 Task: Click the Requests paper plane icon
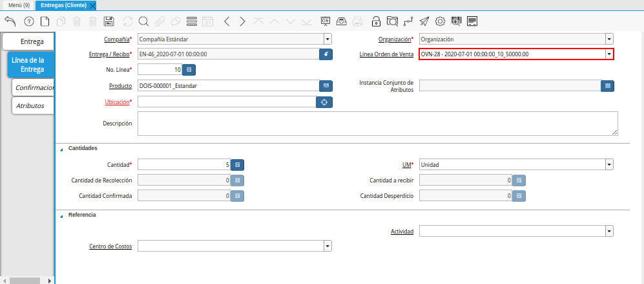(x=424, y=21)
